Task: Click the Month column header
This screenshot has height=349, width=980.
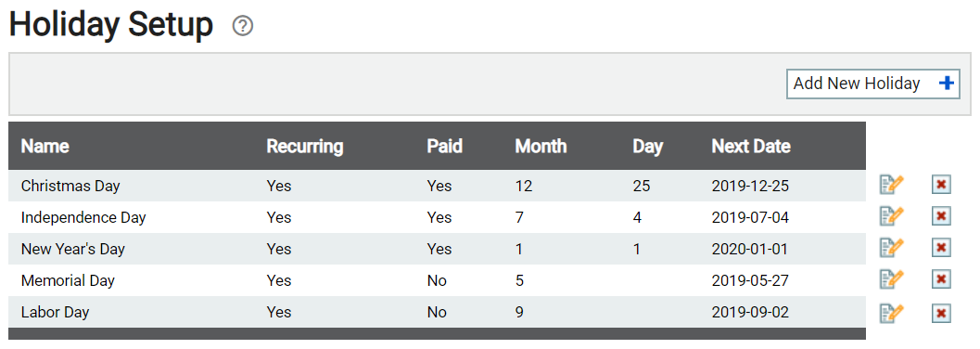Action: 541,147
